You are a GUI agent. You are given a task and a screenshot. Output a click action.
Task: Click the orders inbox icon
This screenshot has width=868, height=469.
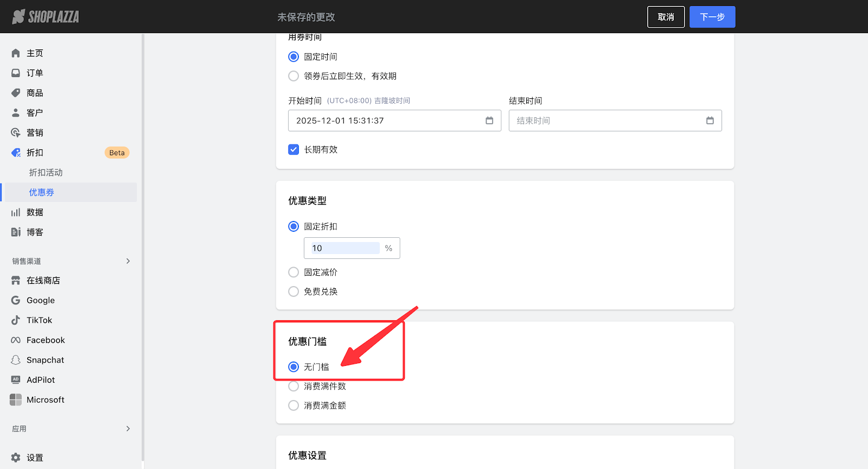point(16,73)
